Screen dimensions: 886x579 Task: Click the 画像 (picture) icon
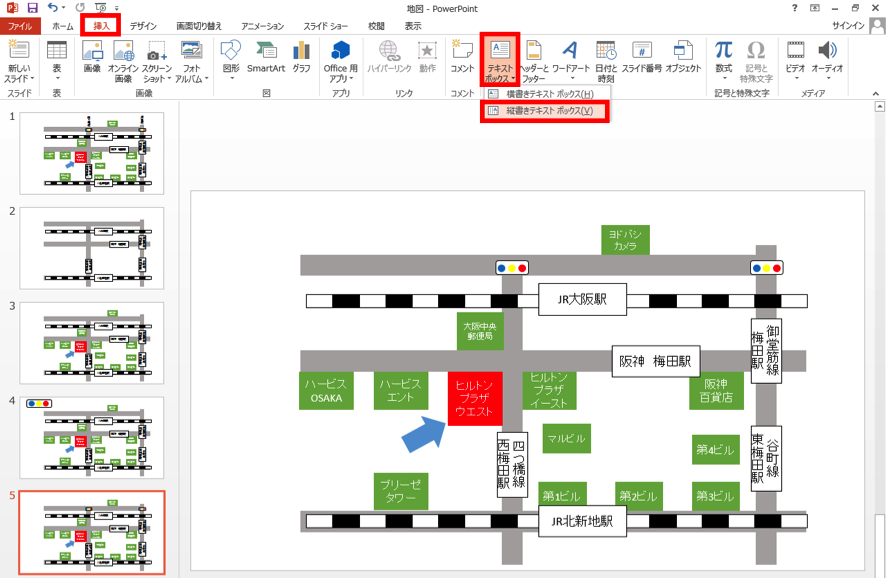coord(92,51)
